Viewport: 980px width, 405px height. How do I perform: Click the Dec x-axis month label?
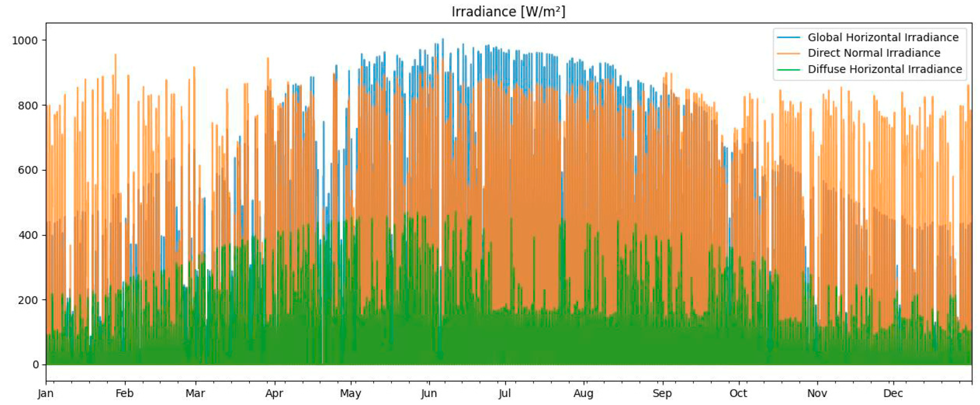click(x=893, y=394)
